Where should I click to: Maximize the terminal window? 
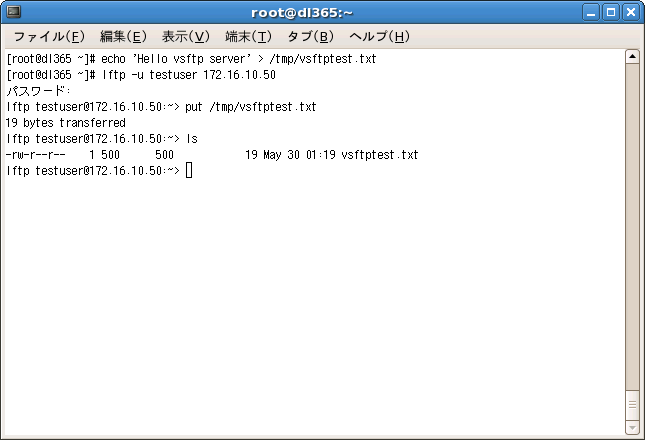pos(611,13)
